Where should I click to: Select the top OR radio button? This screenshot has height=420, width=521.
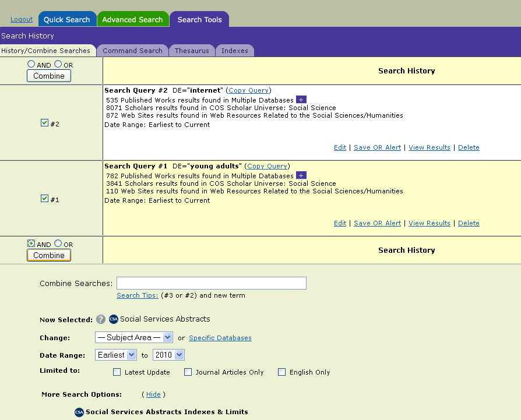click(58, 63)
